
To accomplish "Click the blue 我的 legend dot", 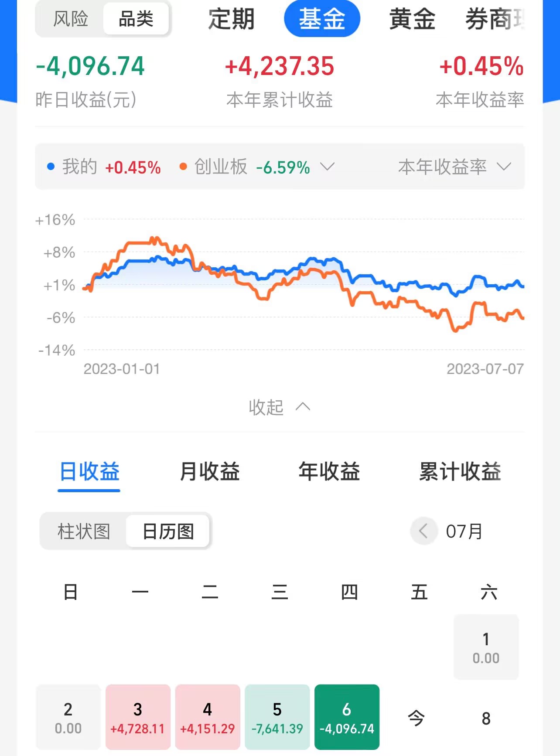I will (51, 167).
